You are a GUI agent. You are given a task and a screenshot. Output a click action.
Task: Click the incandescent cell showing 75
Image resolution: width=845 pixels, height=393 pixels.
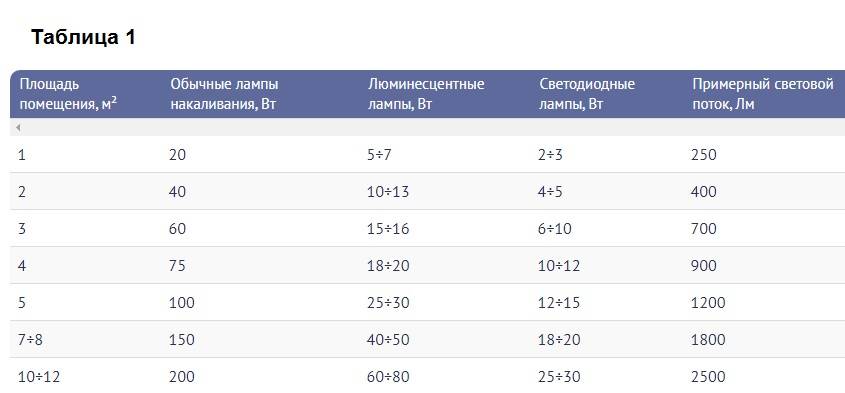pos(177,266)
